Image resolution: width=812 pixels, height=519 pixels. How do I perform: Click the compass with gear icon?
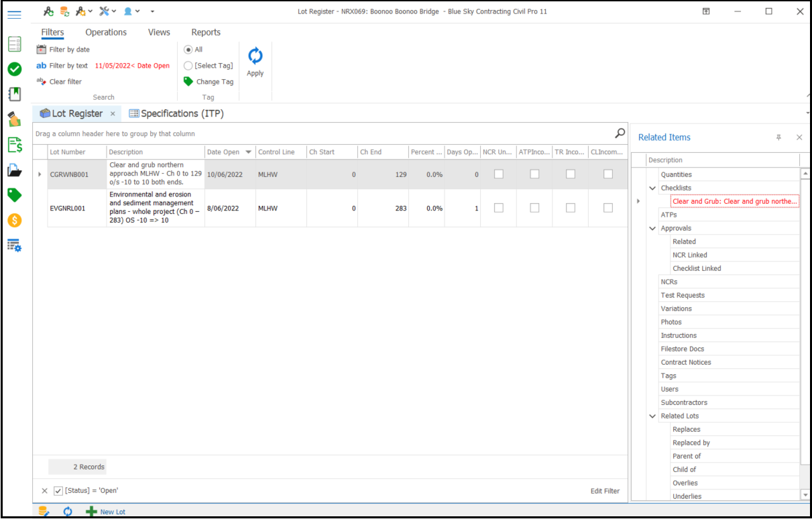[x=81, y=11]
